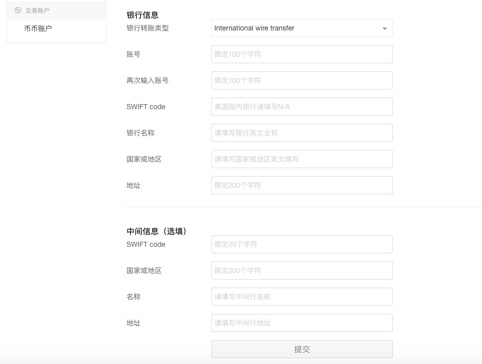Click the 银行转账类型 label
Screen dimensions: 482x364
click(147, 28)
